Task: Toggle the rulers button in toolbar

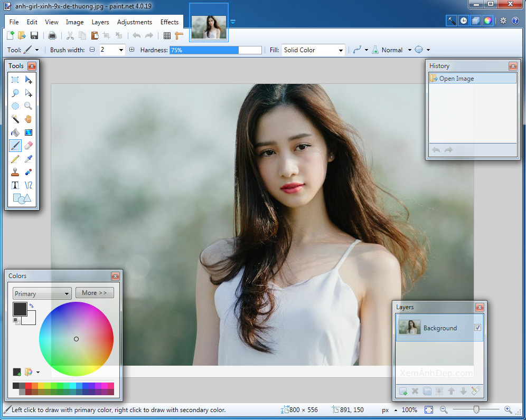Action: pyautogui.click(x=179, y=35)
